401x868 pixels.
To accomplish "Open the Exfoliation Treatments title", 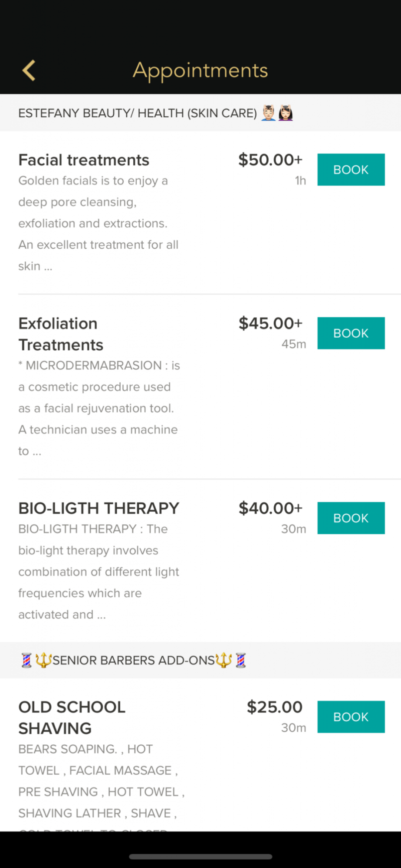I will click(x=61, y=334).
